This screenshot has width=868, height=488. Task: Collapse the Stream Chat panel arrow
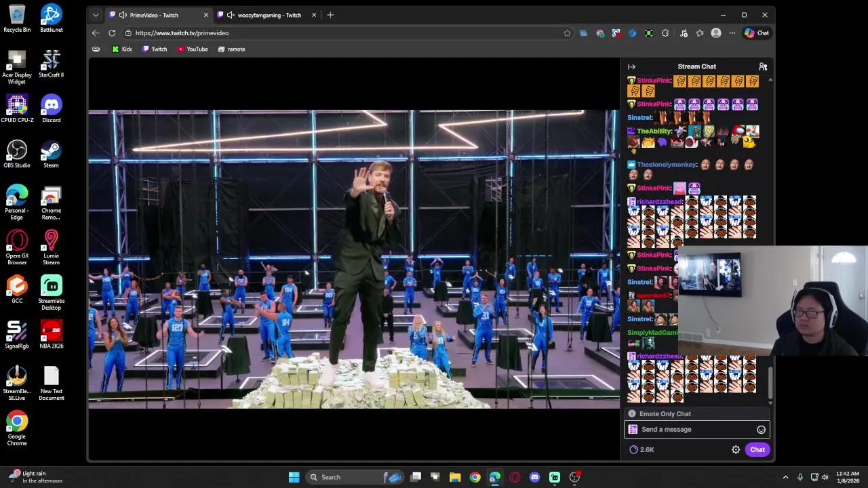click(631, 66)
